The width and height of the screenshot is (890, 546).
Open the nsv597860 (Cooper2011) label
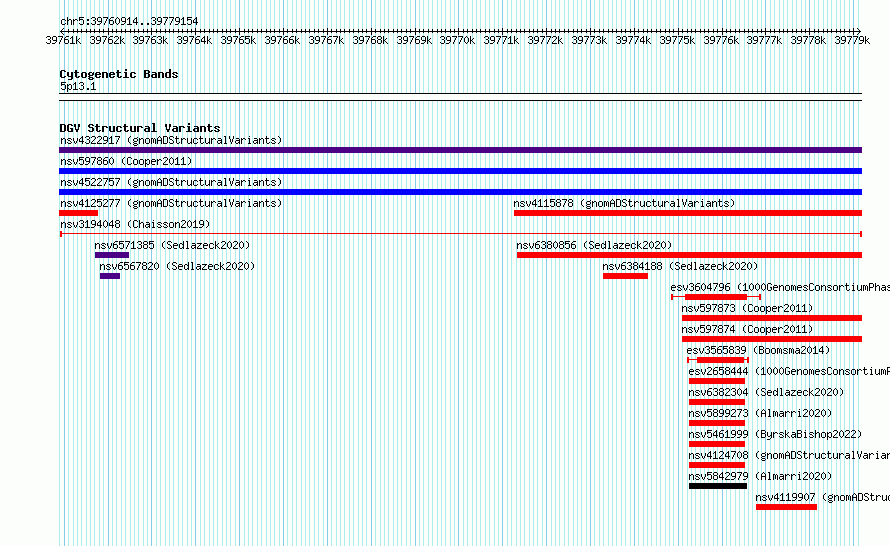coord(126,161)
